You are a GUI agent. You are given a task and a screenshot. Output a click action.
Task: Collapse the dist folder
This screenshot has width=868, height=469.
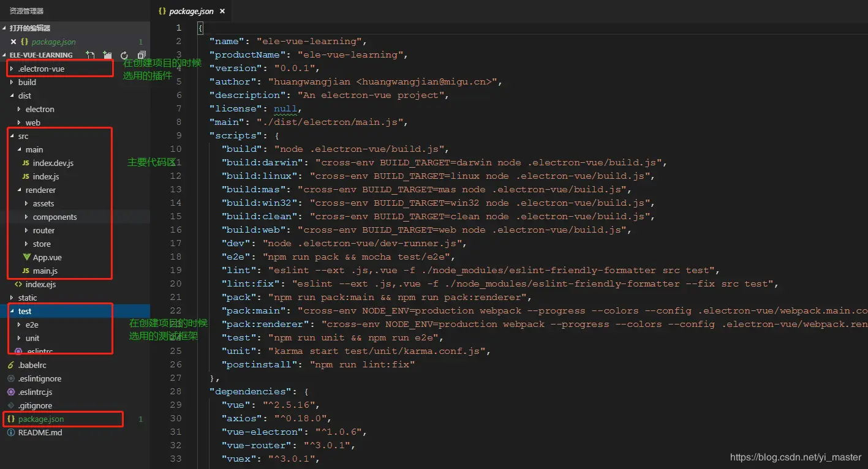click(x=12, y=96)
